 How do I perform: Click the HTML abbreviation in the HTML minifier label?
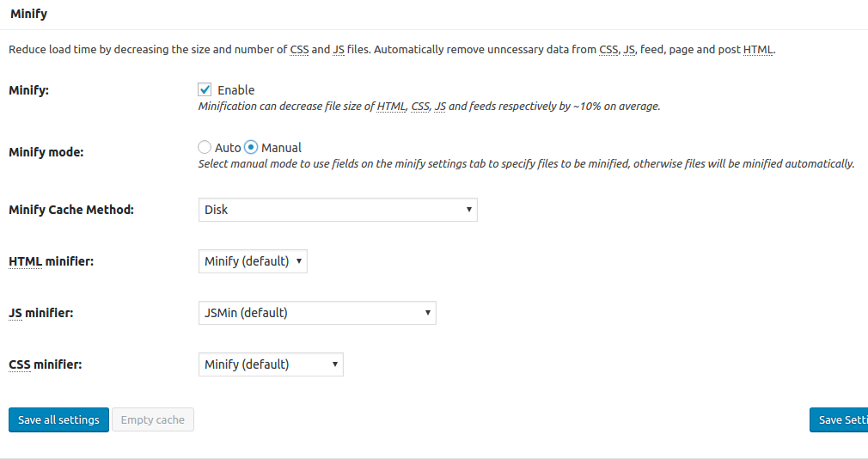pos(26,261)
